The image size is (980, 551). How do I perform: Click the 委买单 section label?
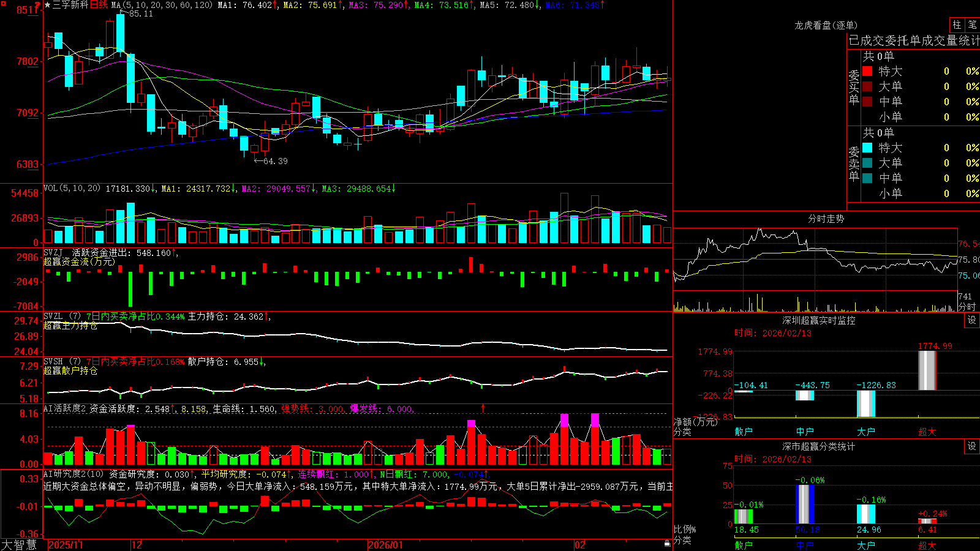click(854, 88)
